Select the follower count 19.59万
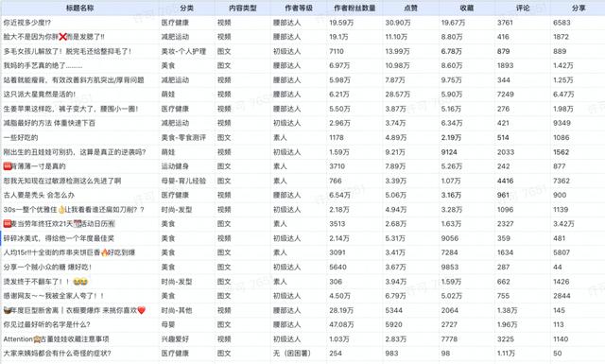This screenshot has height=364, width=605. tap(341, 23)
